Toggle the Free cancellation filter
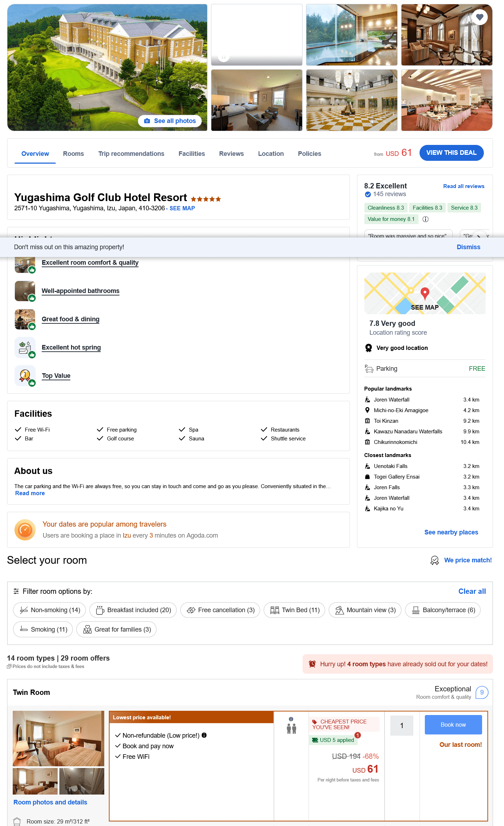The height and width of the screenshot is (826, 504). point(220,610)
